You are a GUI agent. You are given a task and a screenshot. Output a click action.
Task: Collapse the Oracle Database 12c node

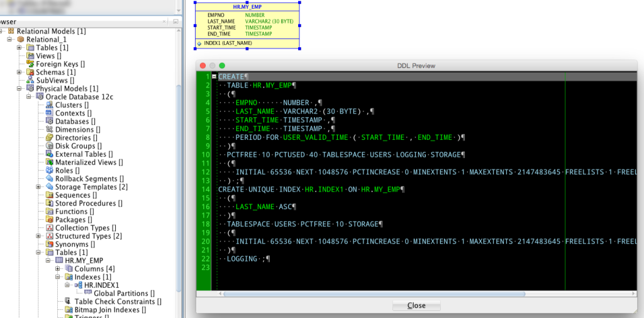point(29,97)
